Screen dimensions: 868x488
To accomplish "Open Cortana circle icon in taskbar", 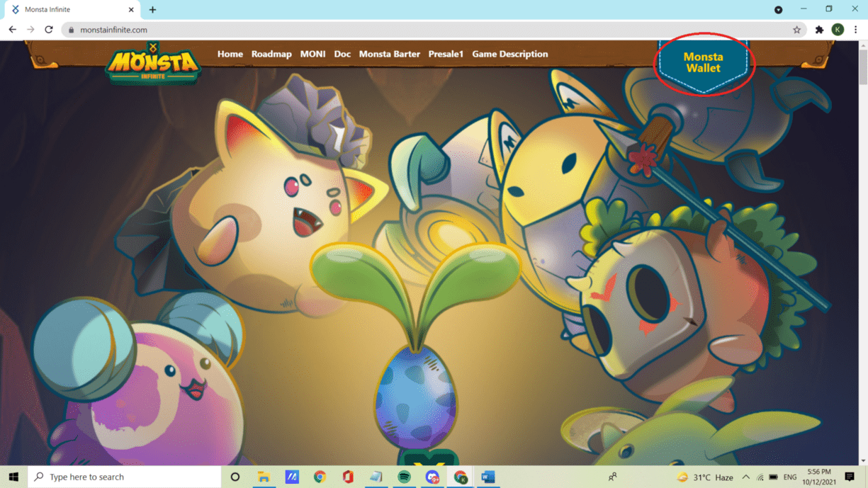I will (235, 477).
